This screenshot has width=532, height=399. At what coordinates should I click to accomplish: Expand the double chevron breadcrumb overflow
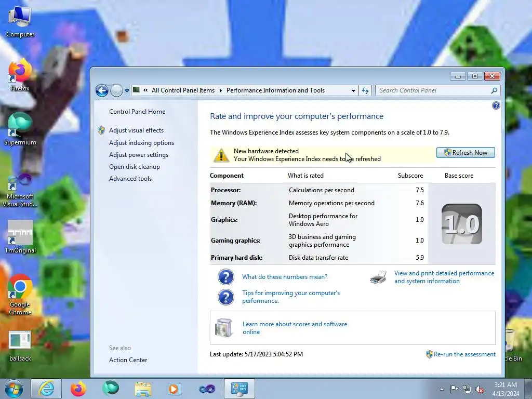(145, 90)
